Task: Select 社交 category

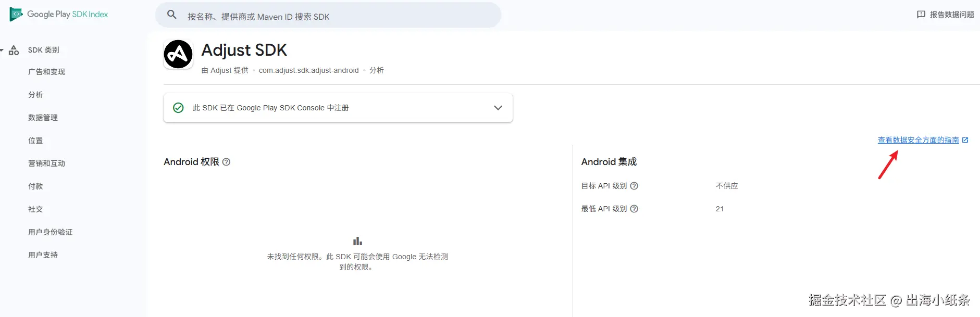Action: pyautogui.click(x=35, y=209)
